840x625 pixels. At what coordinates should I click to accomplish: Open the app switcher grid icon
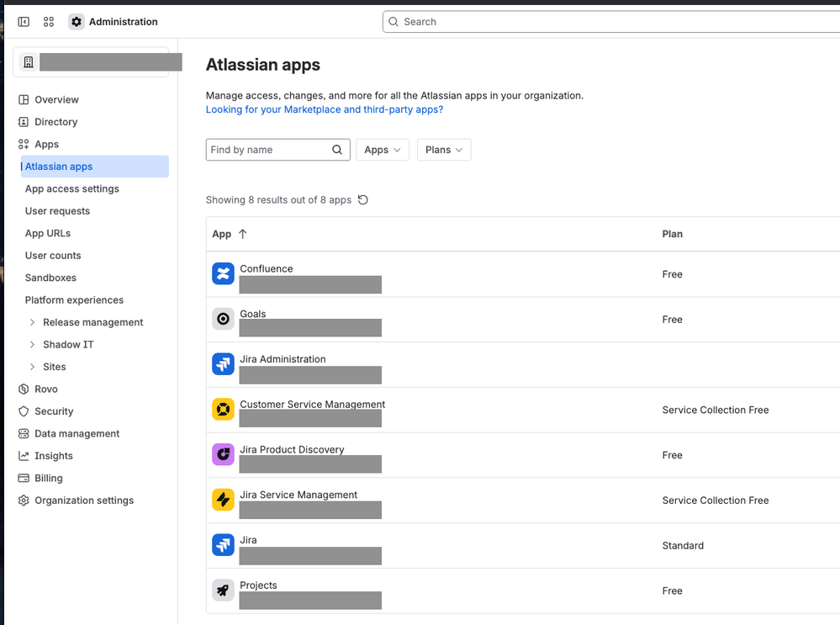tap(49, 21)
